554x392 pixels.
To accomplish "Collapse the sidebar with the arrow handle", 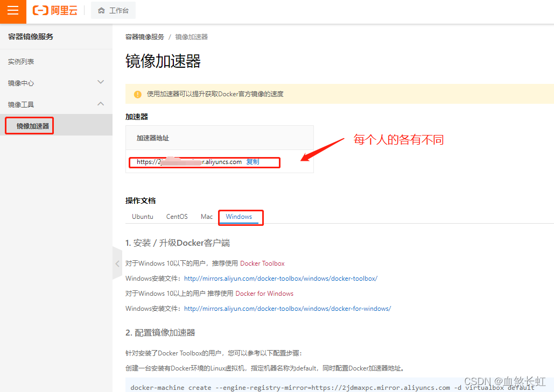I will (x=117, y=263).
